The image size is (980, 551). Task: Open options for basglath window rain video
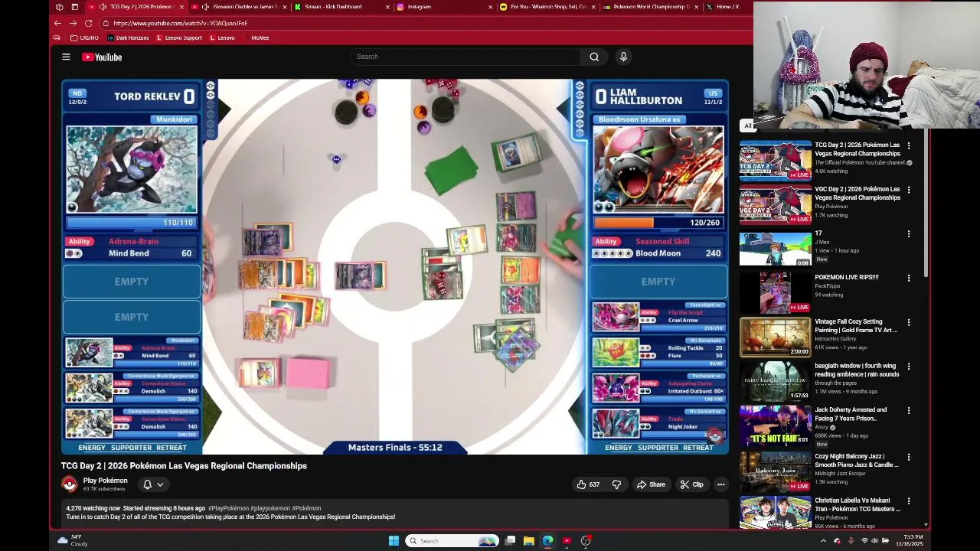coord(909,367)
